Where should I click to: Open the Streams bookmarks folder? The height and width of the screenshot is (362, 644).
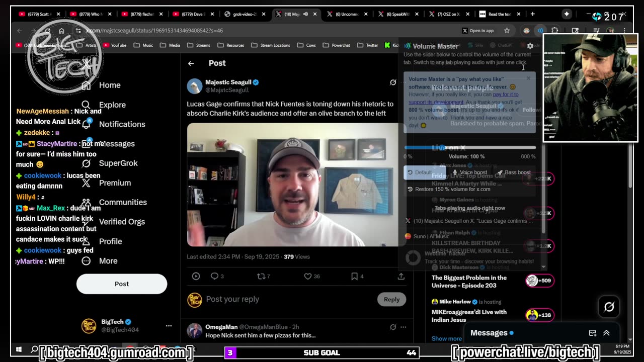tap(198, 45)
